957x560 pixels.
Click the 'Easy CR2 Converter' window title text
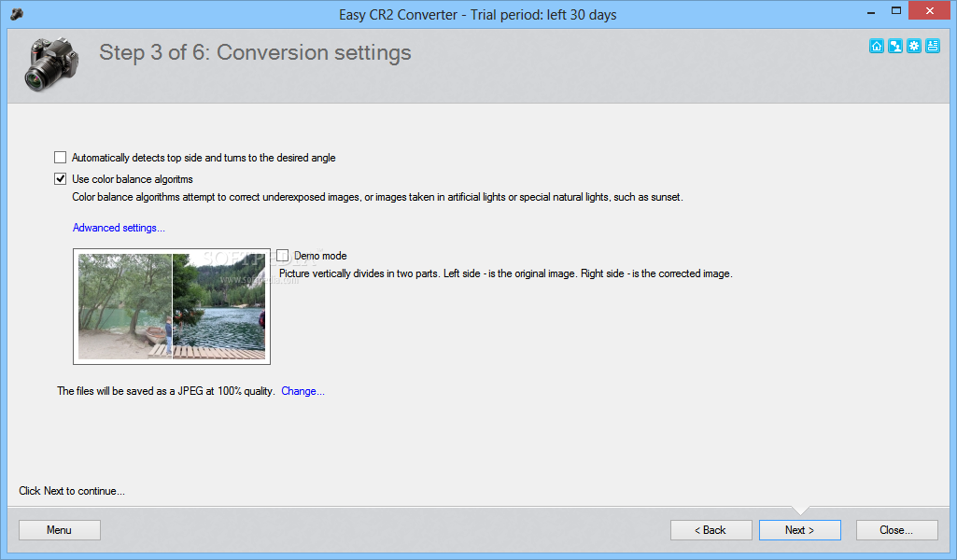[x=478, y=15]
